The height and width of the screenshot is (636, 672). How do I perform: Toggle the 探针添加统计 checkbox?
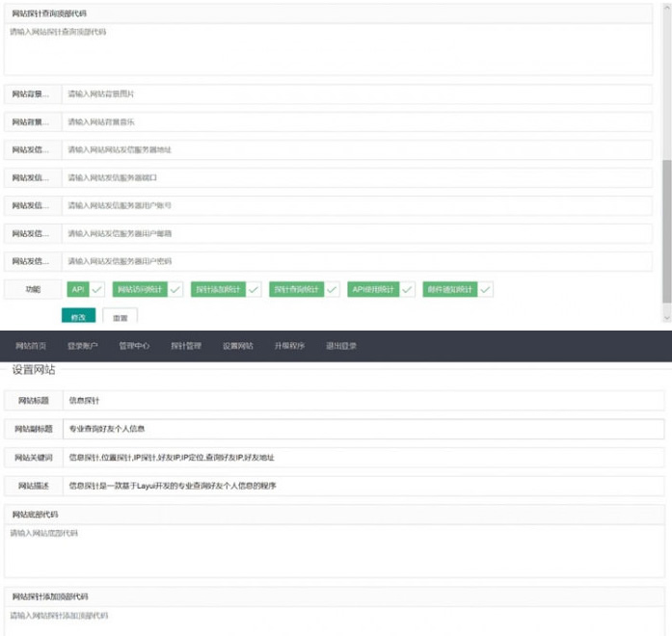[226, 289]
